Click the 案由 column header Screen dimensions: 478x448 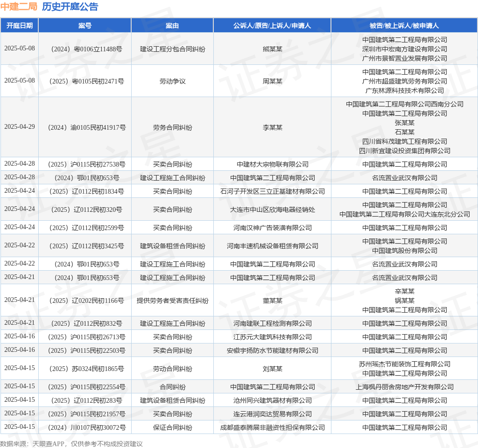[172, 26]
